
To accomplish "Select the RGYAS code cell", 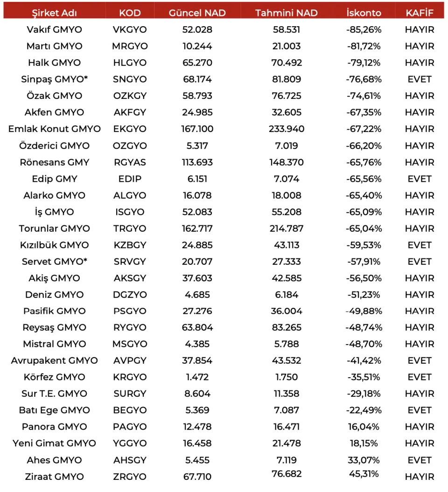I will [x=130, y=163].
